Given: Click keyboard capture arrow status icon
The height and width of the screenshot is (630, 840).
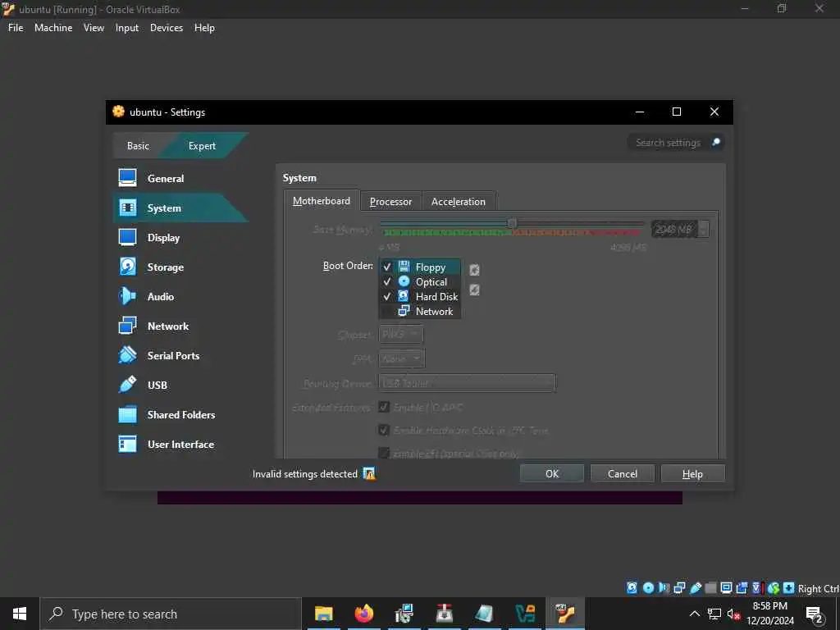Looking at the screenshot, I should coord(788,588).
